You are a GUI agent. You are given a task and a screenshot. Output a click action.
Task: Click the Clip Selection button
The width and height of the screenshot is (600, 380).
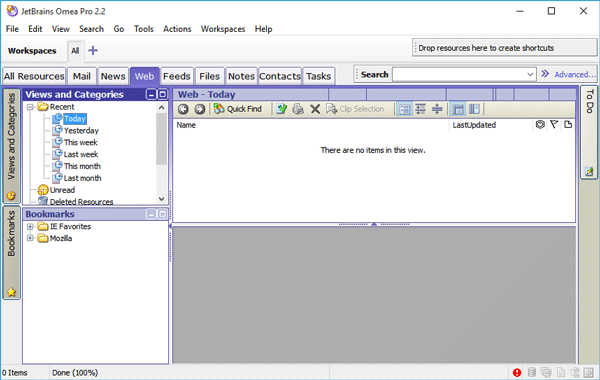(355, 109)
